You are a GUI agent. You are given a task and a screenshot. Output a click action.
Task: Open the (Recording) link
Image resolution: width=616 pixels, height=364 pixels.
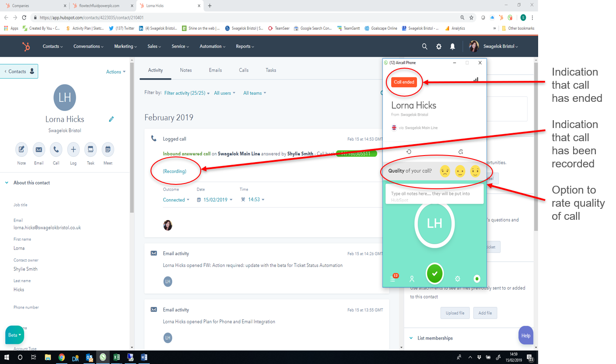click(175, 171)
